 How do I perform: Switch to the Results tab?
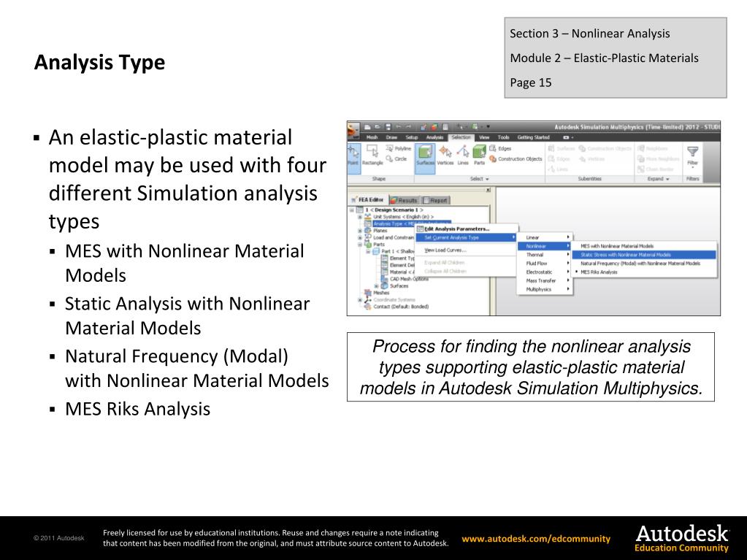pos(404,201)
